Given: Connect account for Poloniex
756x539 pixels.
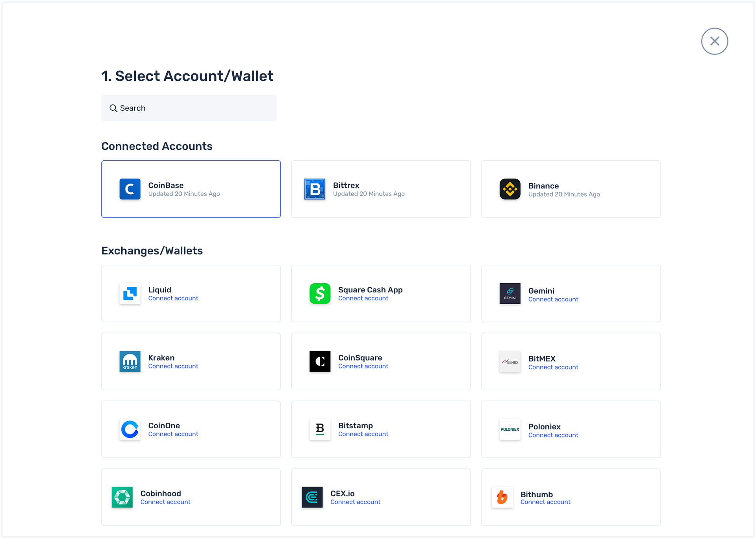Looking at the screenshot, I should tap(553, 435).
